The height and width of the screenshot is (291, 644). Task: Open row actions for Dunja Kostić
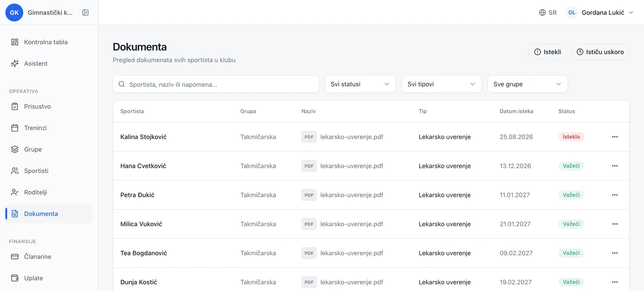(615, 282)
